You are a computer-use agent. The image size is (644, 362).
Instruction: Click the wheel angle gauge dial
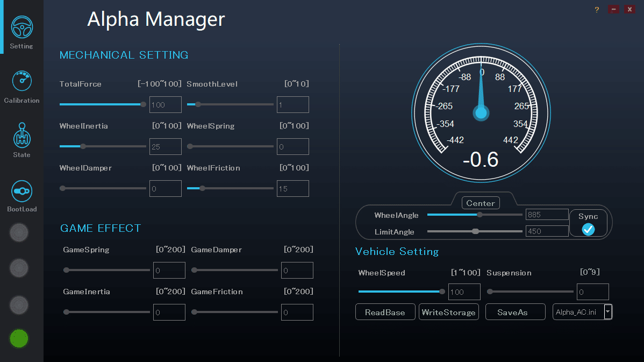pyautogui.click(x=481, y=112)
